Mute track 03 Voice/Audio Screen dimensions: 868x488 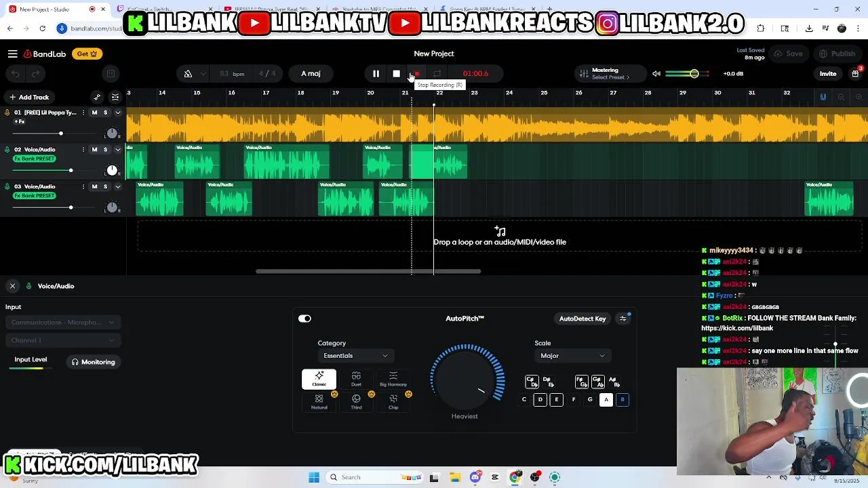94,186
